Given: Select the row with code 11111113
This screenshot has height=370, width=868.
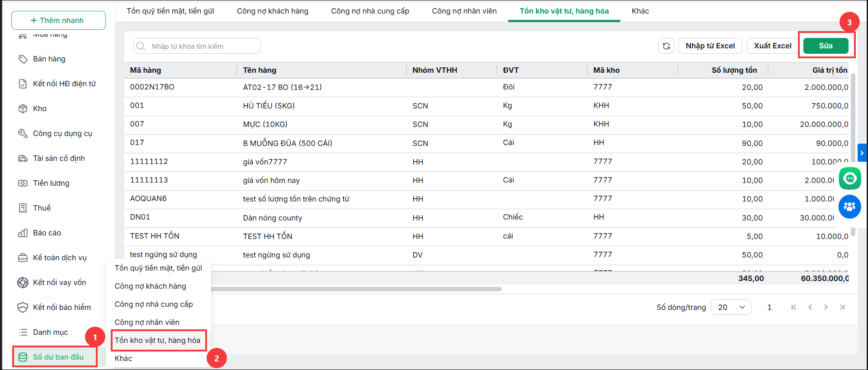Looking at the screenshot, I should 487,180.
